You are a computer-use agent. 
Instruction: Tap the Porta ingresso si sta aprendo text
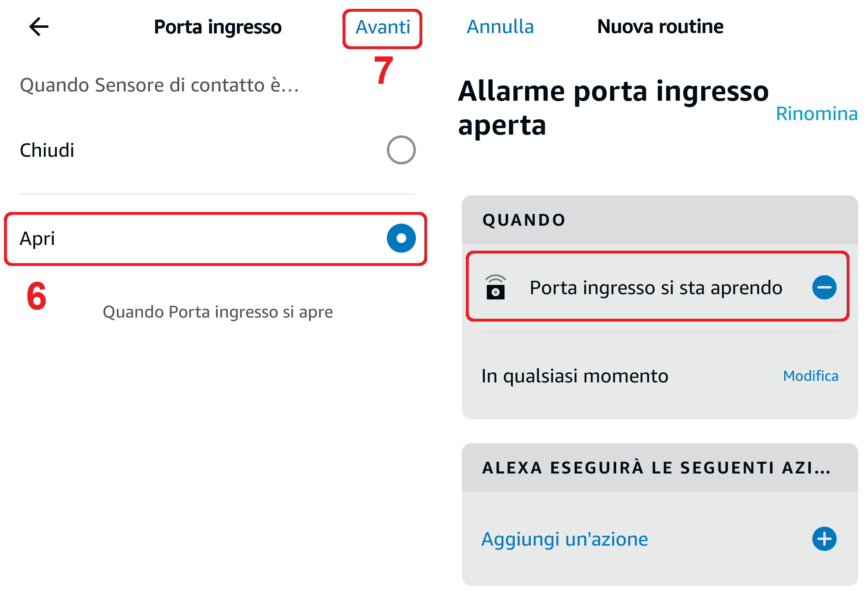point(656,288)
